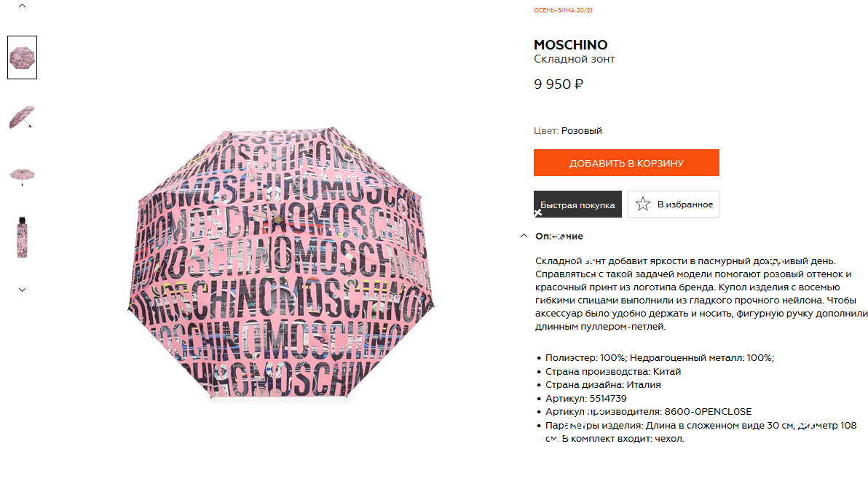Click the small X icon on Быстрая покупка
This screenshot has width=868, height=481.
pos(537,213)
